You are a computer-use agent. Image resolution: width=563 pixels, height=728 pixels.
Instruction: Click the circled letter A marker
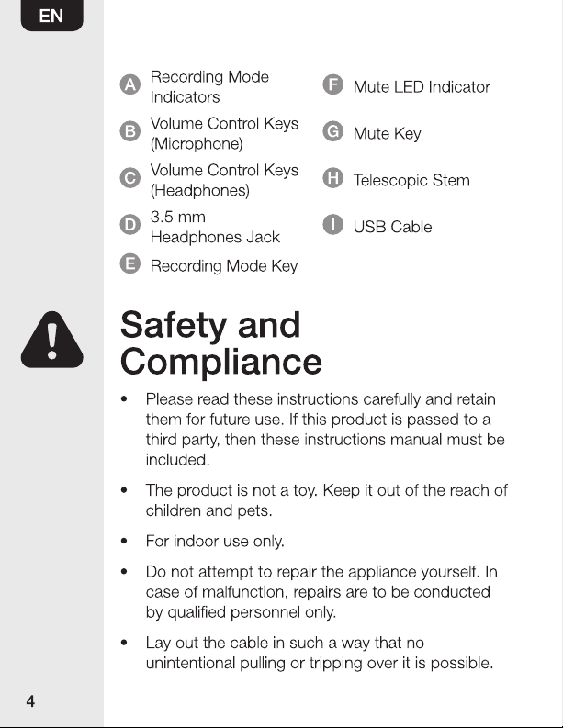(x=130, y=85)
